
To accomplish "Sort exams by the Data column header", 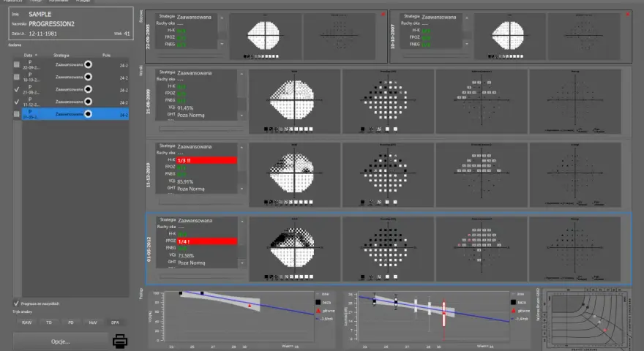I will [28, 55].
